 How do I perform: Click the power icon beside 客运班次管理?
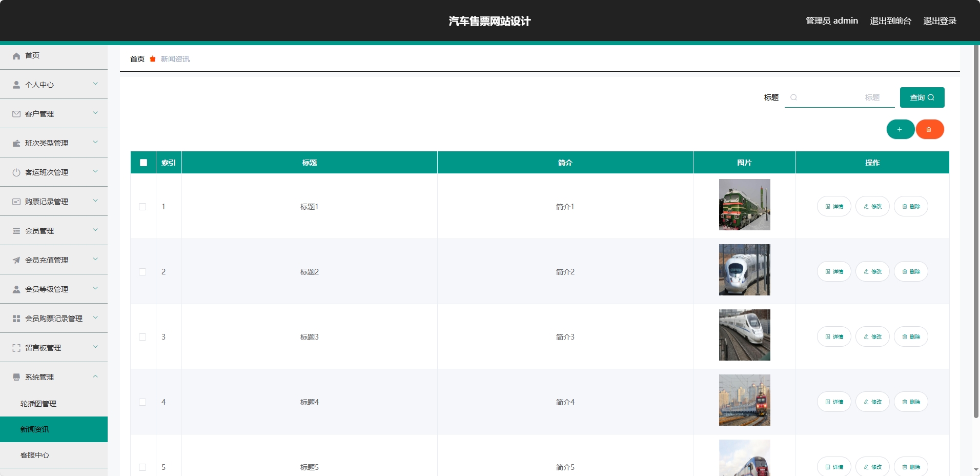pyautogui.click(x=16, y=172)
